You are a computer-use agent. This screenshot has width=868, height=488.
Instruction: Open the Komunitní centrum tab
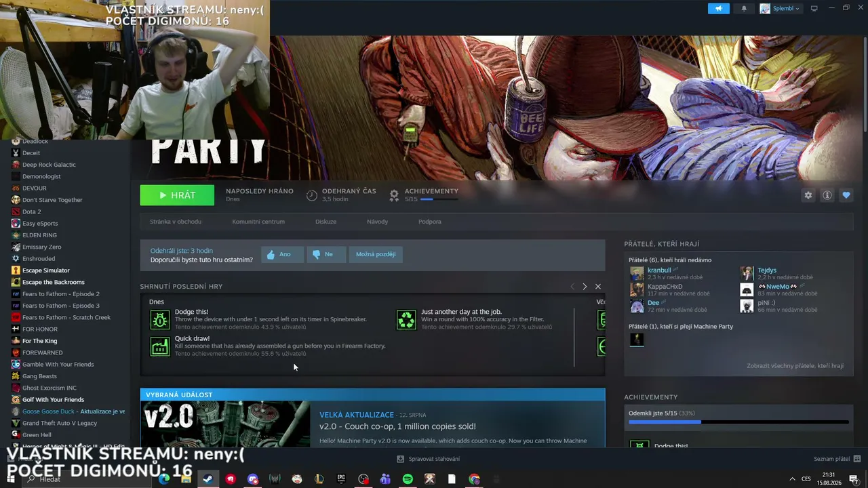[258, 222]
